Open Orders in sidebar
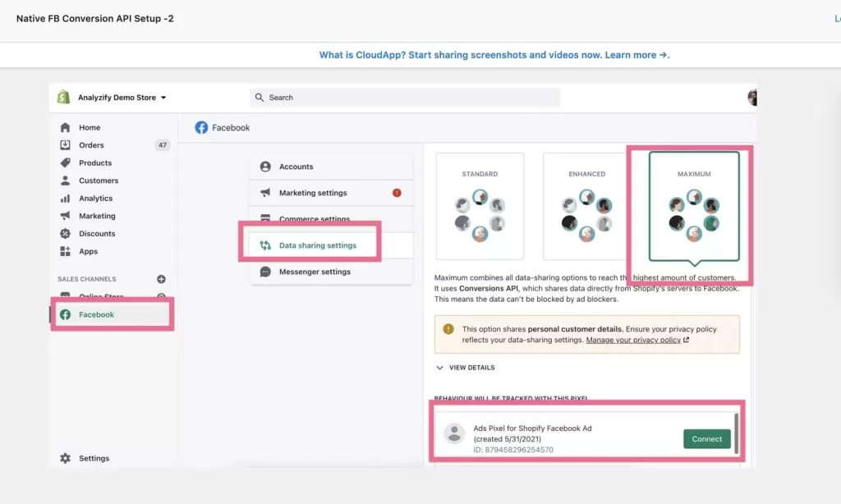The image size is (841, 504). pyautogui.click(x=91, y=145)
